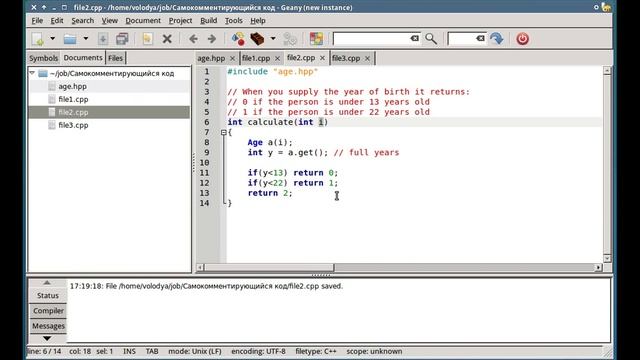Open the File menu
640x360 pixels.
(37, 20)
